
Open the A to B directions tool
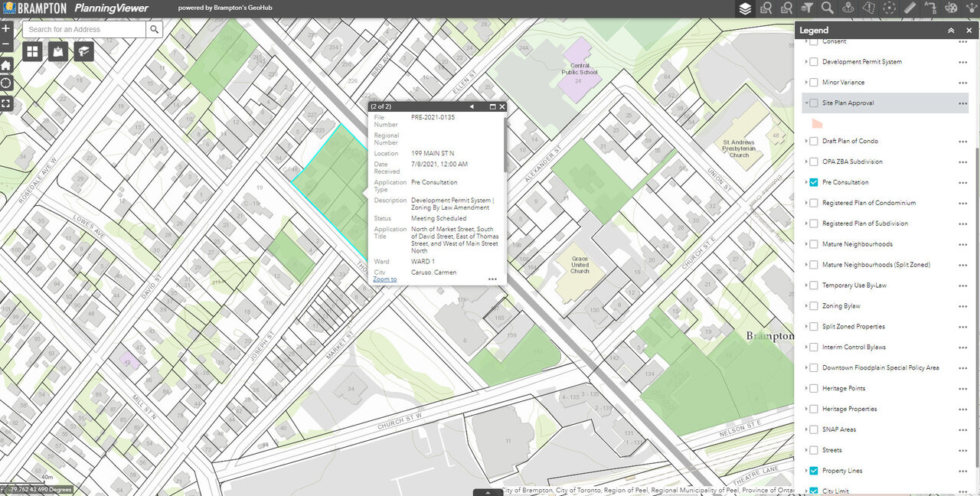point(930,8)
